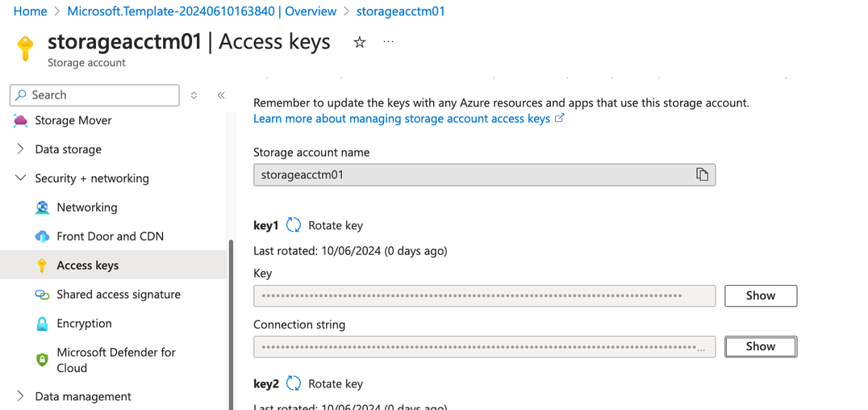Expand the Data management section
The width and height of the screenshot is (868, 410).
pos(21,396)
